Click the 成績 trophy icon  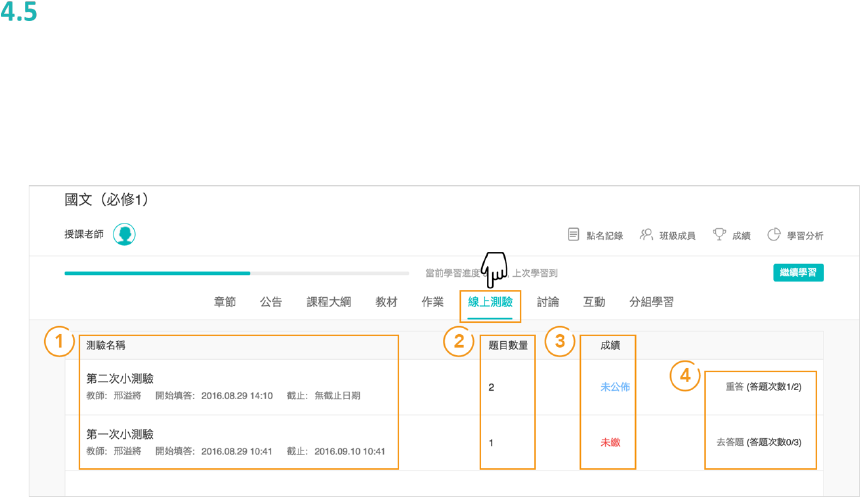(x=719, y=235)
